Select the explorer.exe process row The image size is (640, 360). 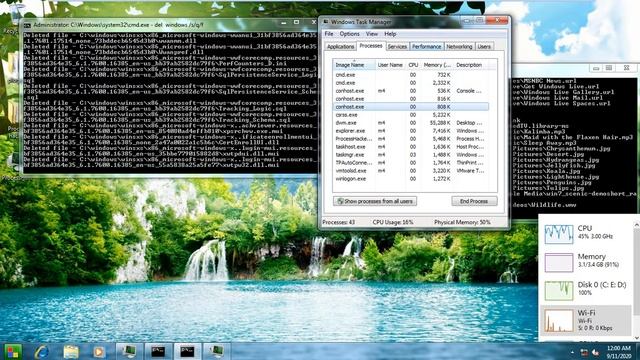point(411,131)
